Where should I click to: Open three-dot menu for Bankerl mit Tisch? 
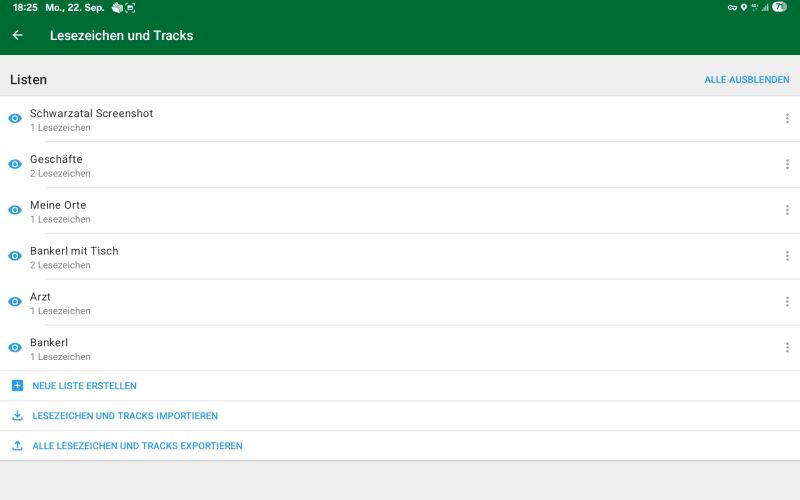tap(787, 256)
